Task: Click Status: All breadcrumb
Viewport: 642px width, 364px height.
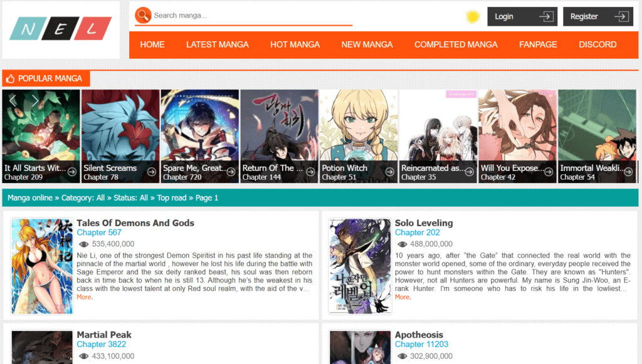Action: [130, 198]
